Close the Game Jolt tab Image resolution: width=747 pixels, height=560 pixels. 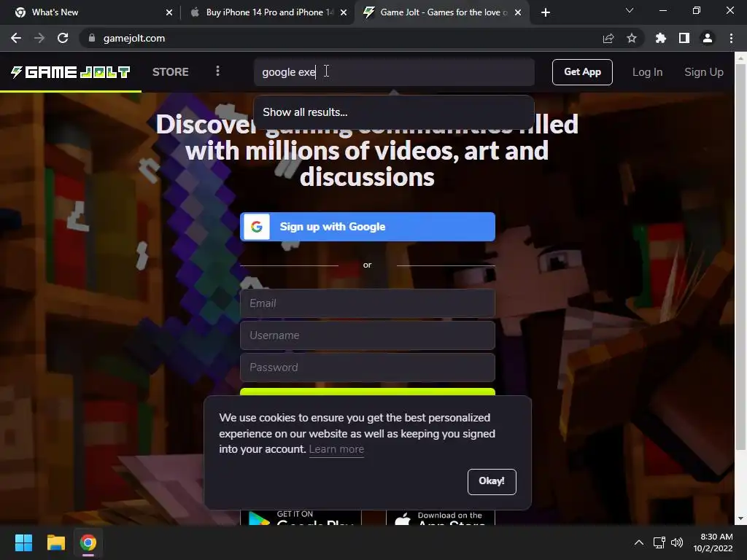point(518,12)
